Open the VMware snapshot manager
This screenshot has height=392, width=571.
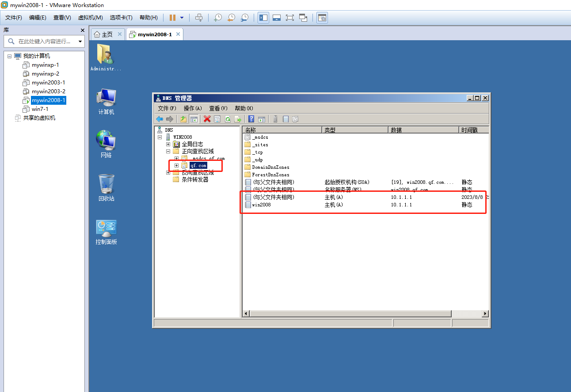coord(244,18)
